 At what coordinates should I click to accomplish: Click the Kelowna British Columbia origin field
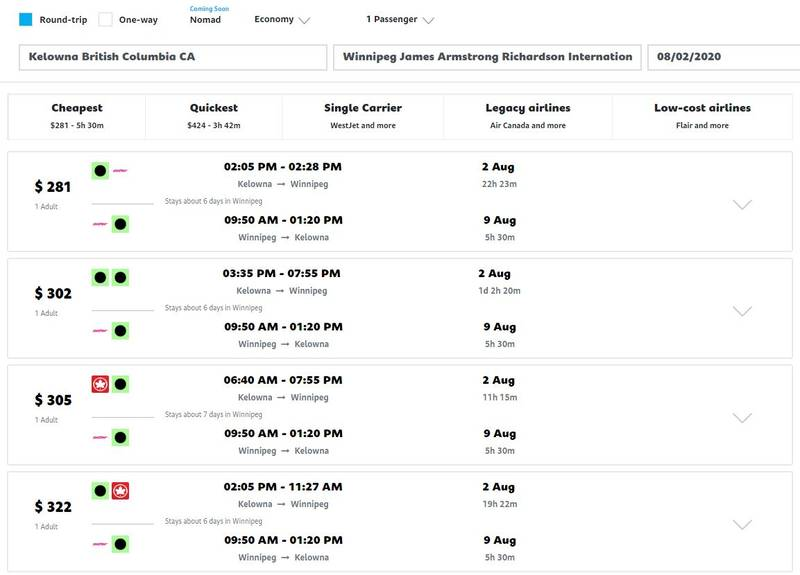point(173,57)
